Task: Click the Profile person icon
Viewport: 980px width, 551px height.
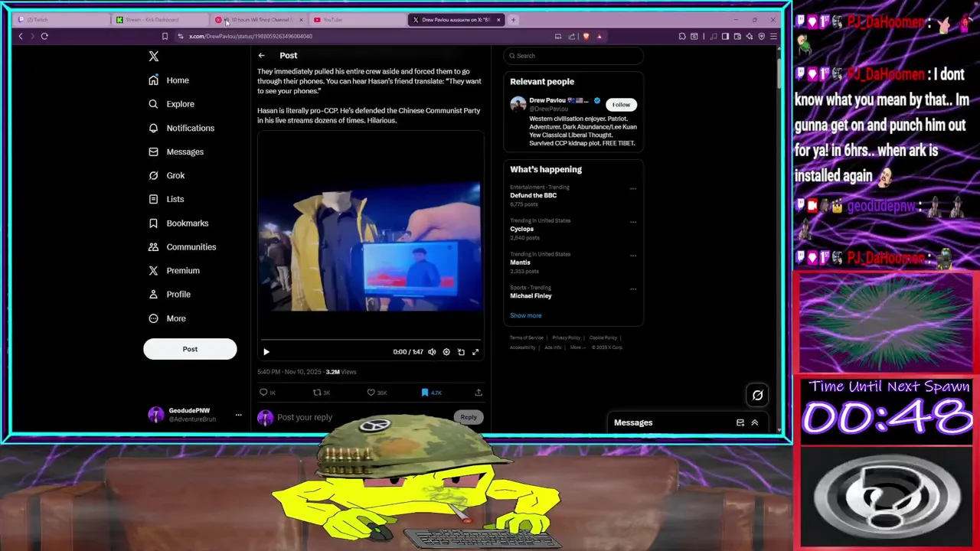Action: (x=153, y=294)
